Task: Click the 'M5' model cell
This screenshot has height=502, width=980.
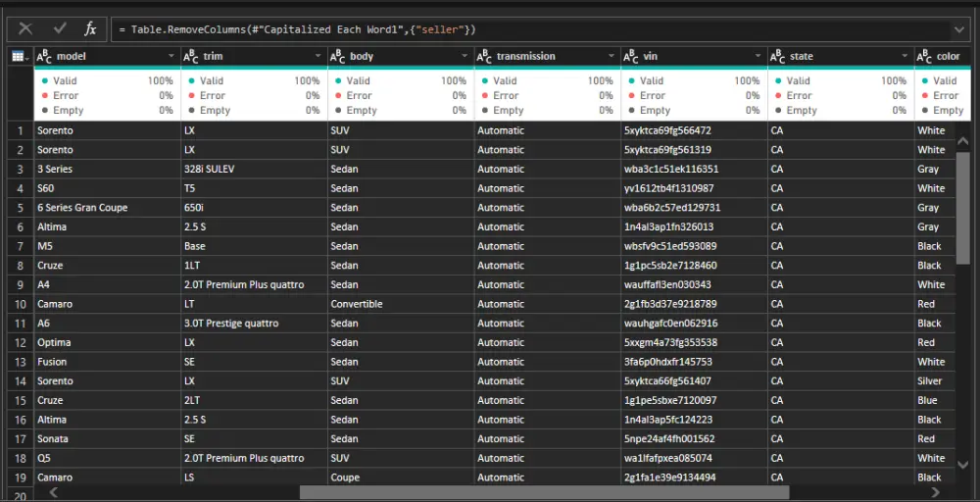Action: coord(108,246)
